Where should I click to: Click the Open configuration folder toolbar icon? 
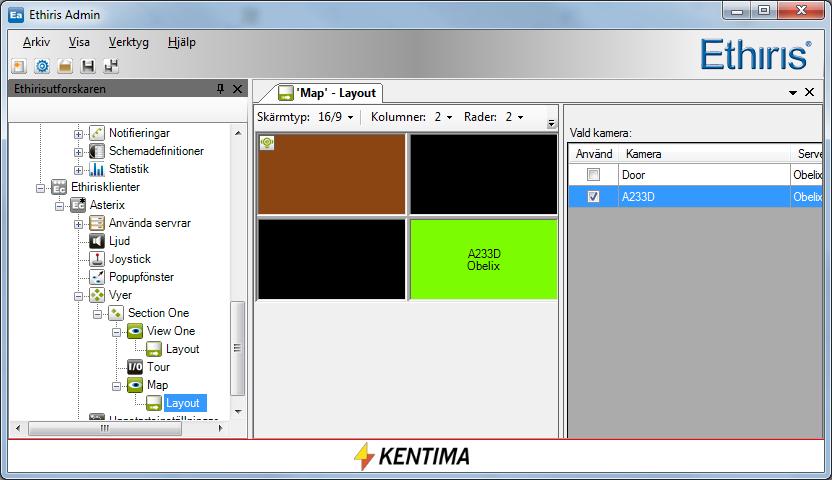(x=65, y=66)
